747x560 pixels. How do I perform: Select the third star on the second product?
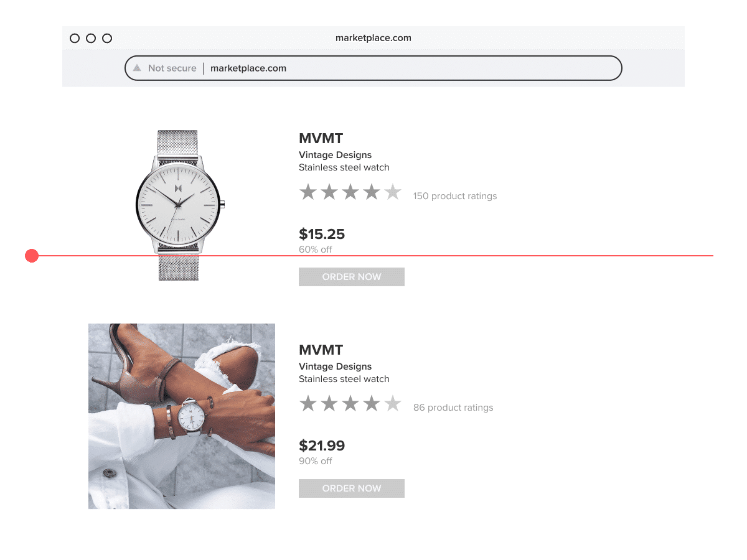[350, 403]
